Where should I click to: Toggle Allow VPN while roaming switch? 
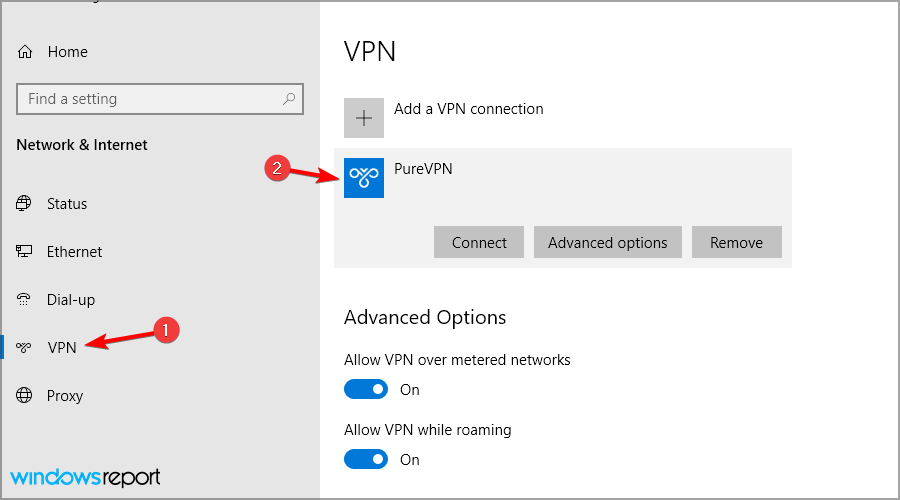[x=366, y=459]
